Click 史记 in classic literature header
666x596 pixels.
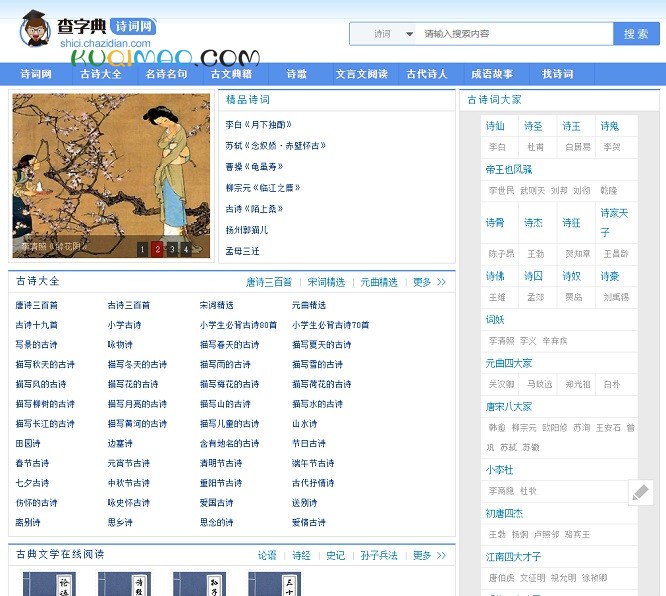click(x=336, y=555)
